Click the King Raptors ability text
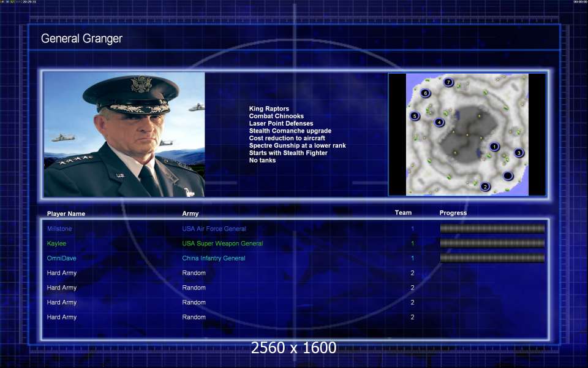 pos(269,109)
